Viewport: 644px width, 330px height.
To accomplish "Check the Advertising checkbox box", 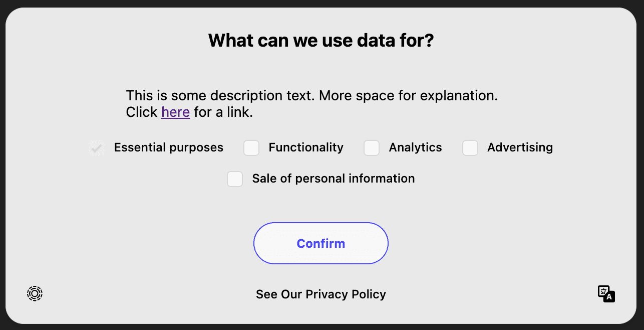I will pos(470,148).
